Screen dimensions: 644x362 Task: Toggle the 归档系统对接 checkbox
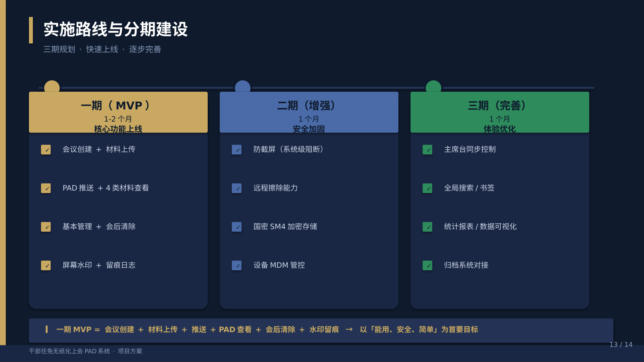(x=427, y=265)
